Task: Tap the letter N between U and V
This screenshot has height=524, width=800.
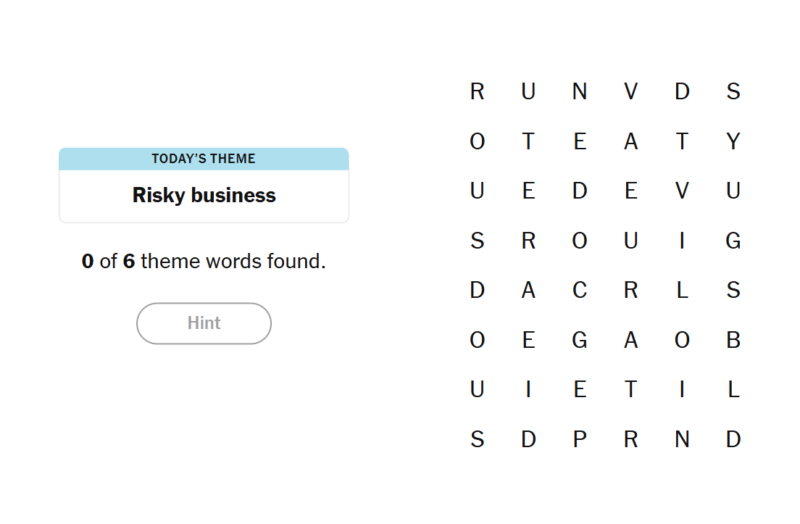Action: click(x=579, y=92)
